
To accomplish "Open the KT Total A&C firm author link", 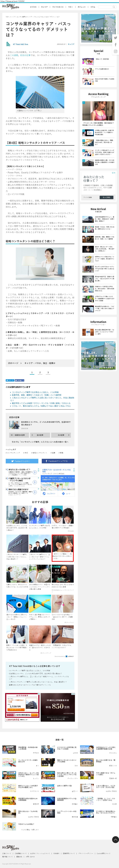I will 21,44.
